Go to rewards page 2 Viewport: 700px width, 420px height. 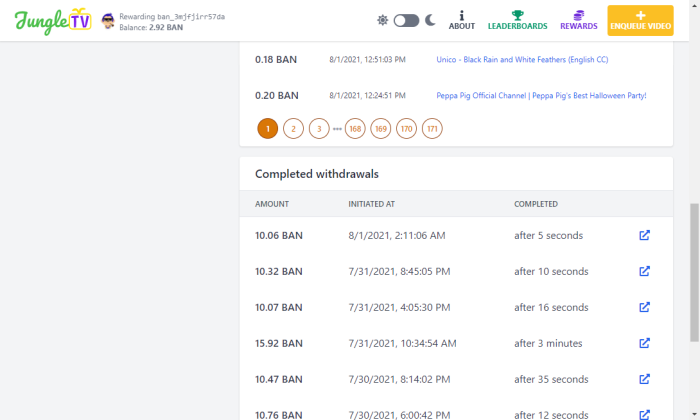point(293,129)
